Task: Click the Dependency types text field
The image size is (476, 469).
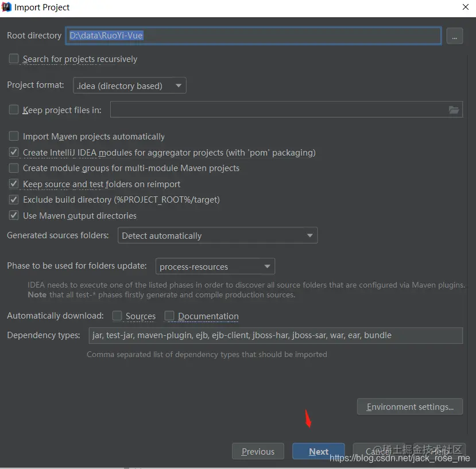Action: pos(276,335)
